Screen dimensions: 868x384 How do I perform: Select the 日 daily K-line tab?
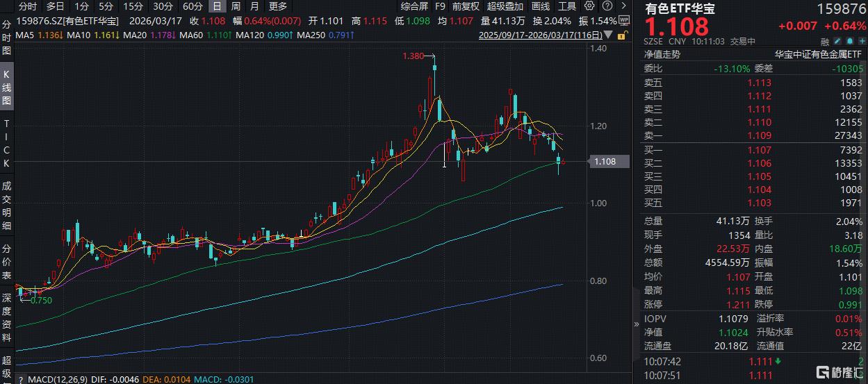click(218, 6)
